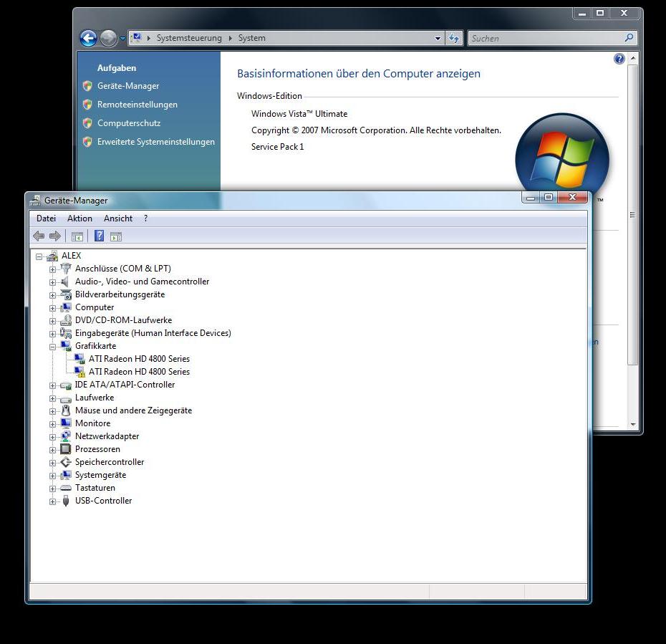Click the shield icon beside Geräte-Manager link
Image resolution: width=666 pixels, height=644 pixels.
[x=87, y=86]
